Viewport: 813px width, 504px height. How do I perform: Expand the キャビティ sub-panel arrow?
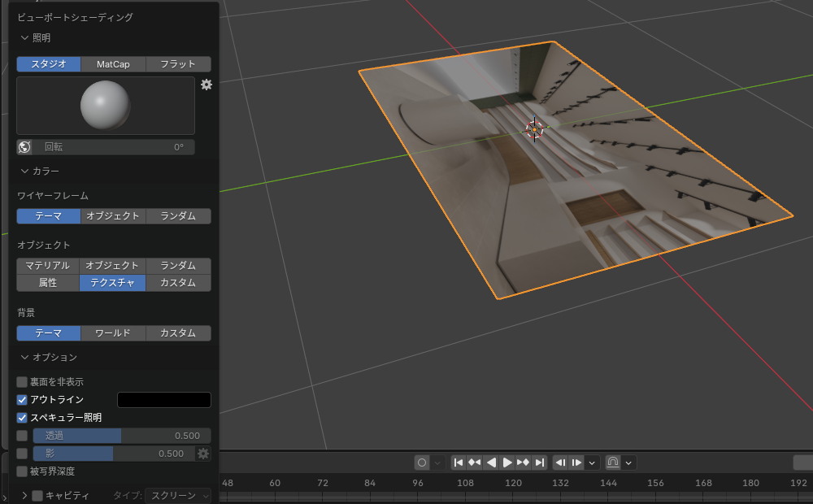coord(24,496)
